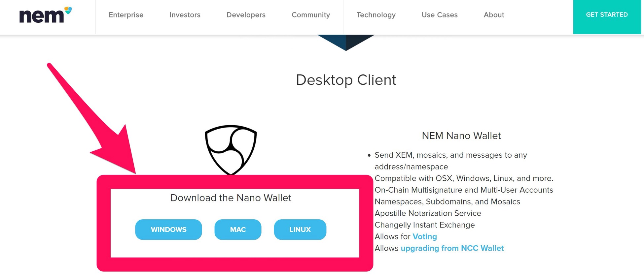
Task: Click the NEM shield wallet logo
Action: click(231, 150)
